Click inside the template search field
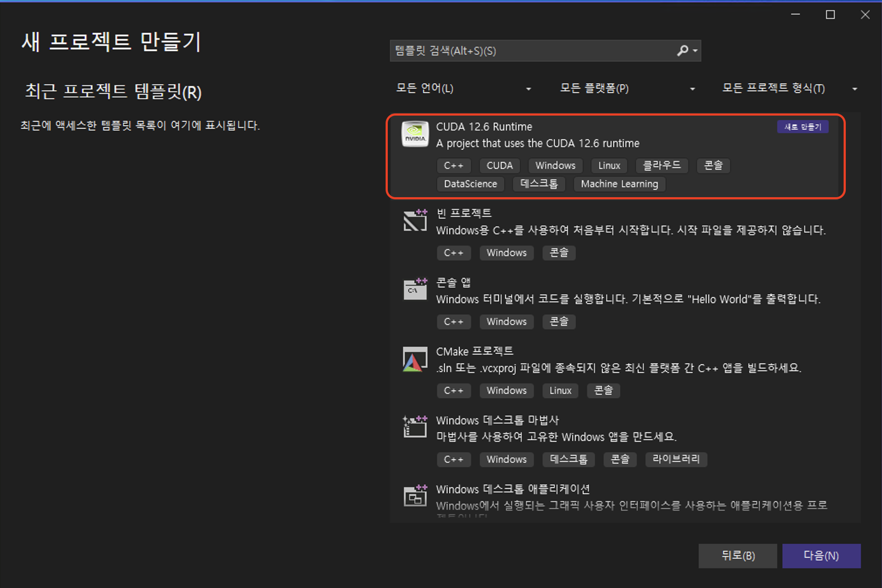Viewport: 882px width, 588px height. [532, 51]
